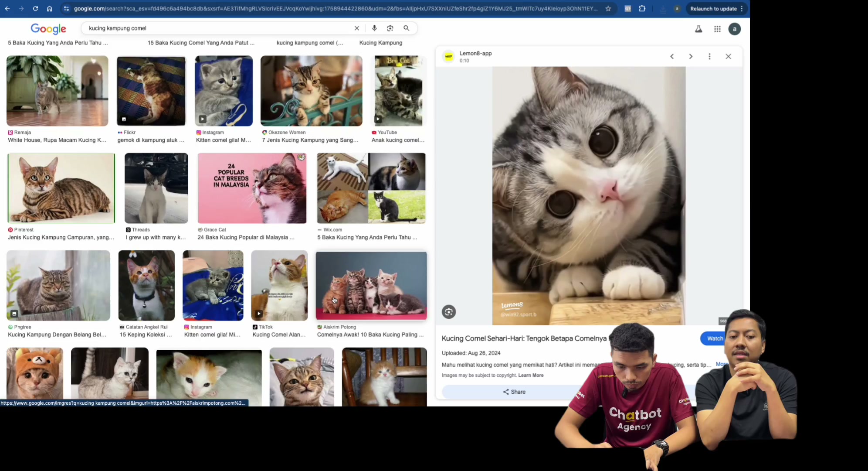The width and height of the screenshot is (868, 471).
Task: Click the large cat preview image
Action: [589, 195]
